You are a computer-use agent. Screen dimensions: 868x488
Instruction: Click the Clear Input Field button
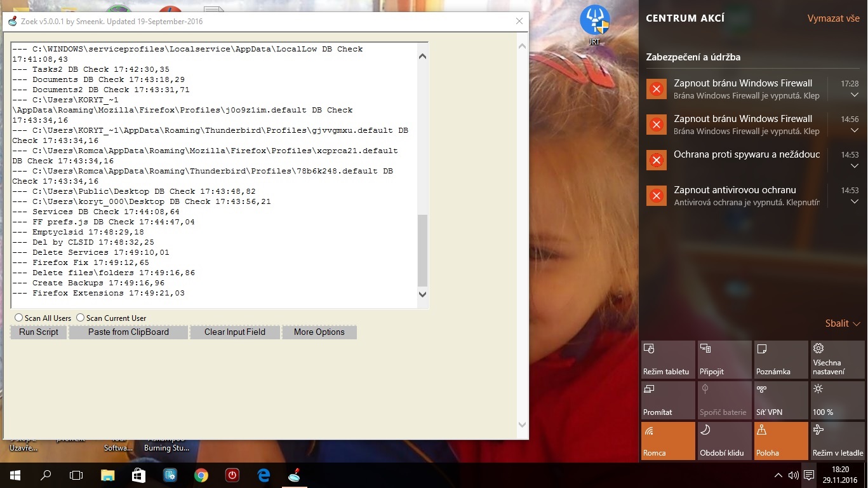[x=234, y=332]
